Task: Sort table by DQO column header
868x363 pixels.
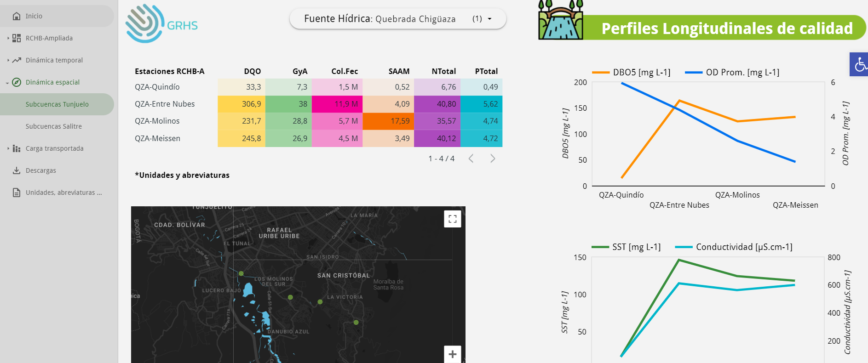Action: tap(252, 71)
